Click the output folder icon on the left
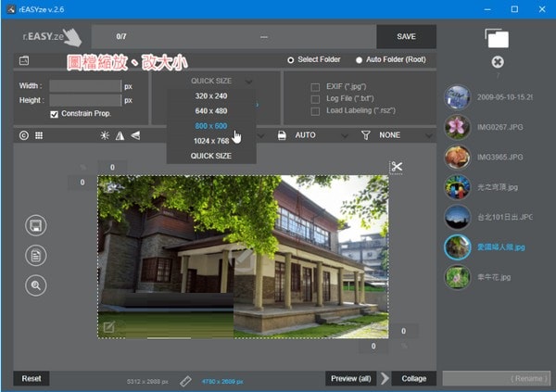 pyautogui.click(x=24, y=60)
